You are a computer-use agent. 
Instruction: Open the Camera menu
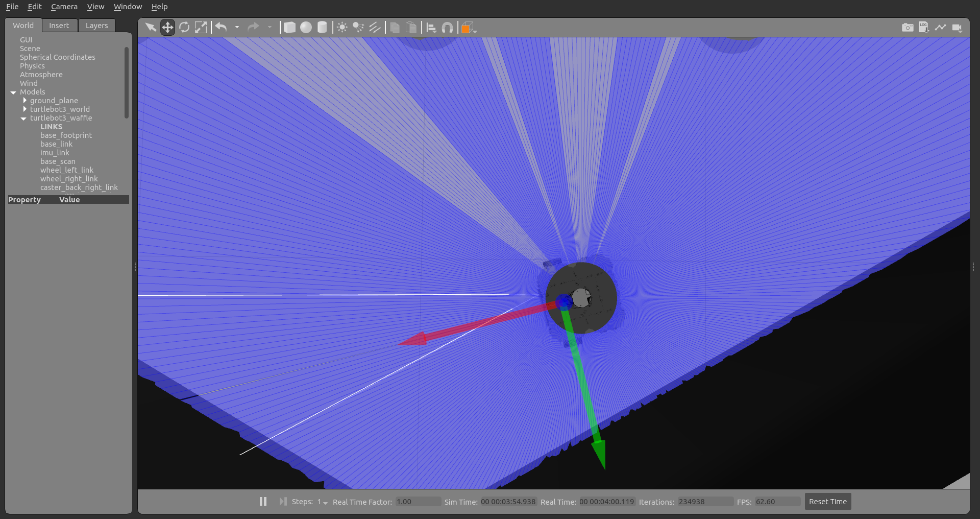click(64, 7)
